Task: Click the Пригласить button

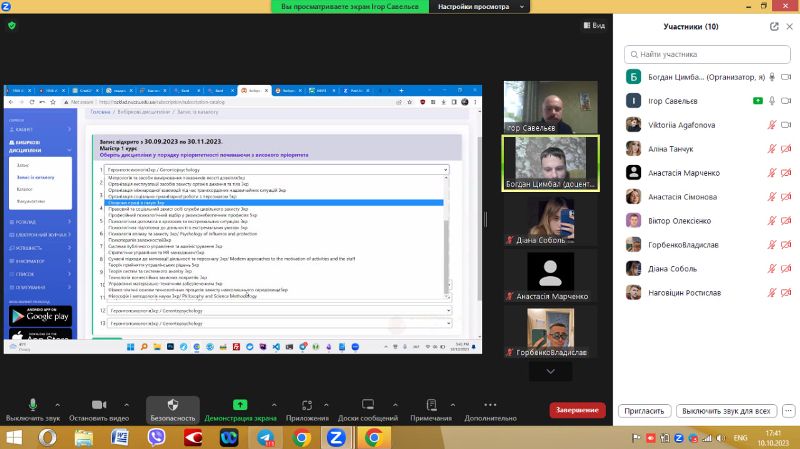Action: click(645, 411)
